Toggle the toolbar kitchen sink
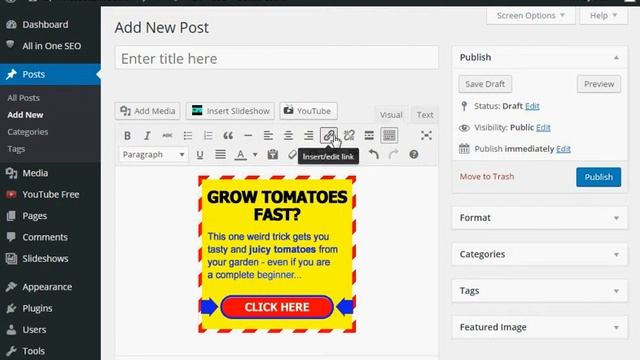 tap(389, 136)
